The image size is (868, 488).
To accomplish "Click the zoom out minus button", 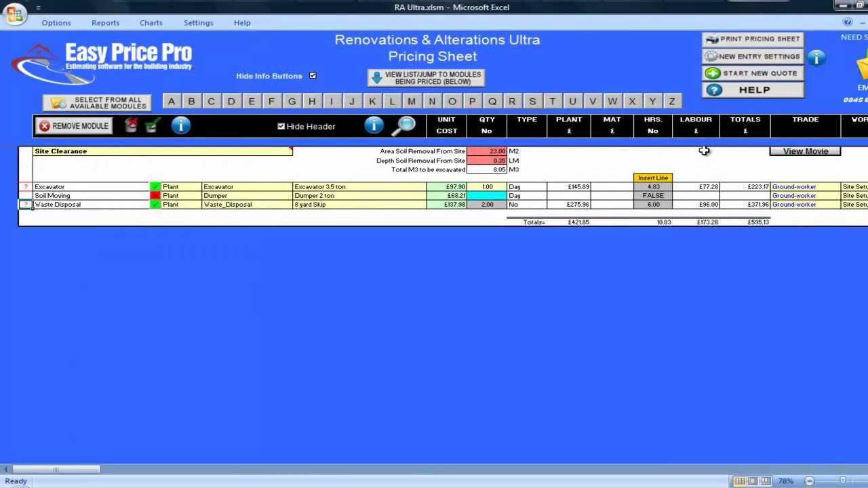I will click(809, 481).
